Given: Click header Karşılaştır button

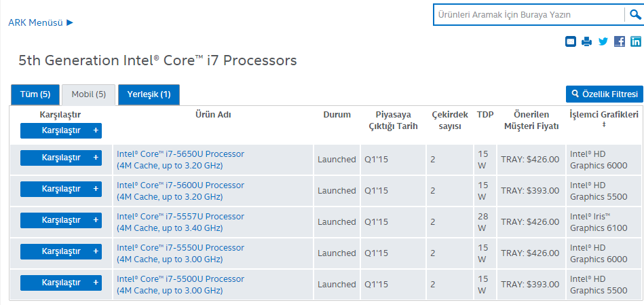Looking at the screenshot, I should tap(61, 130).
